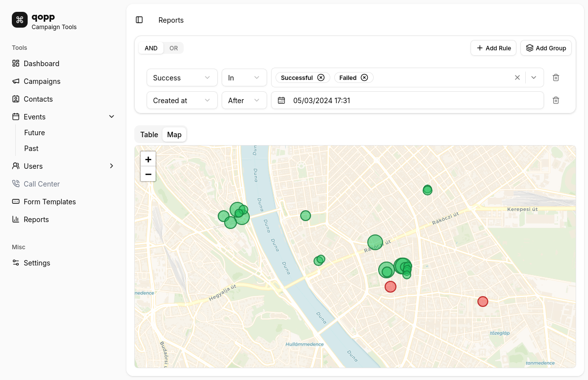Select the Campaigns megaphone icon
Image resolution: width=588 pixels, height=380 pixels.
click(15, 81)
